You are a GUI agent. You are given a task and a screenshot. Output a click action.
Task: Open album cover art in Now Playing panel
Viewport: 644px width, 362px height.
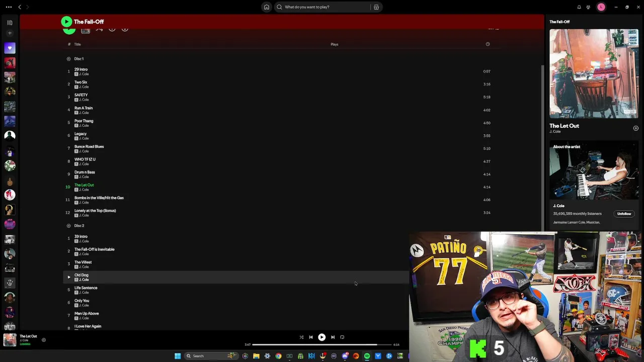(x=594, y=73)
